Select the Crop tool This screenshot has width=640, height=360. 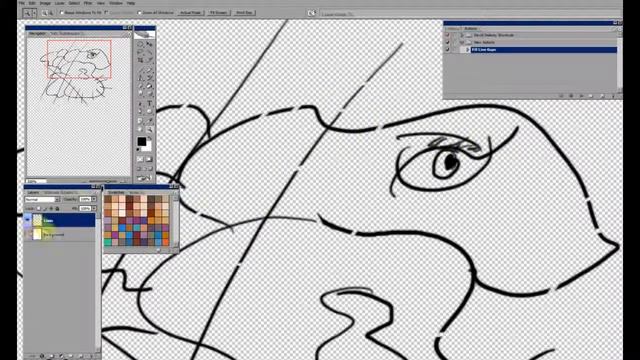coord(140,60)
